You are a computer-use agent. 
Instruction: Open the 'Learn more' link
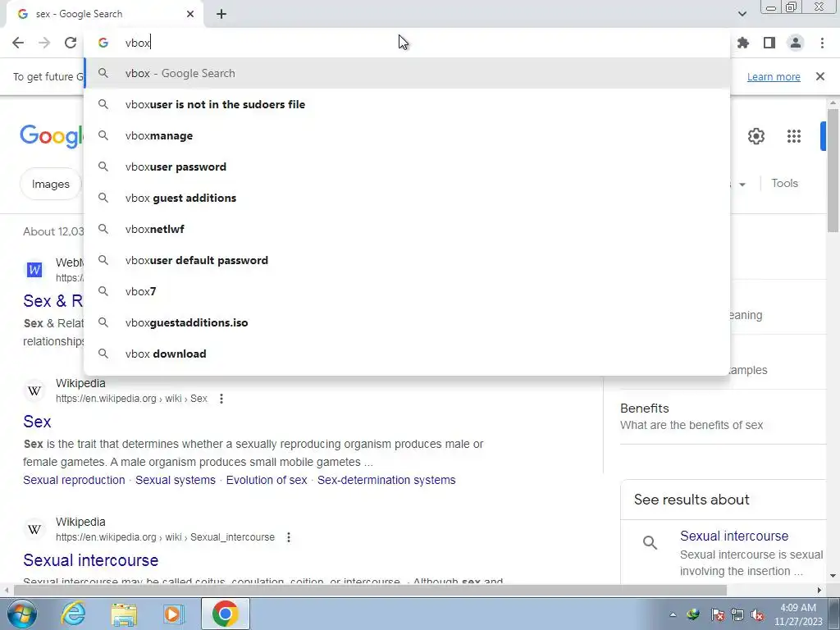click(x=774, y=76)
